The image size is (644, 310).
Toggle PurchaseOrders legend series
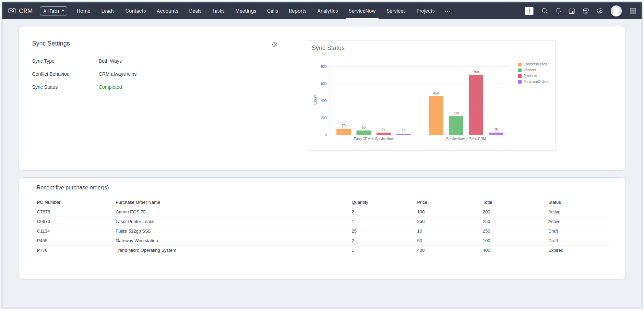[536, 82]
